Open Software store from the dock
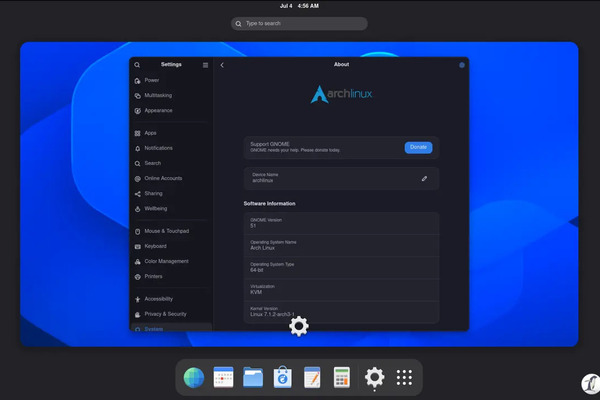This screenshot has width=600, height=400. pos(283,377)
